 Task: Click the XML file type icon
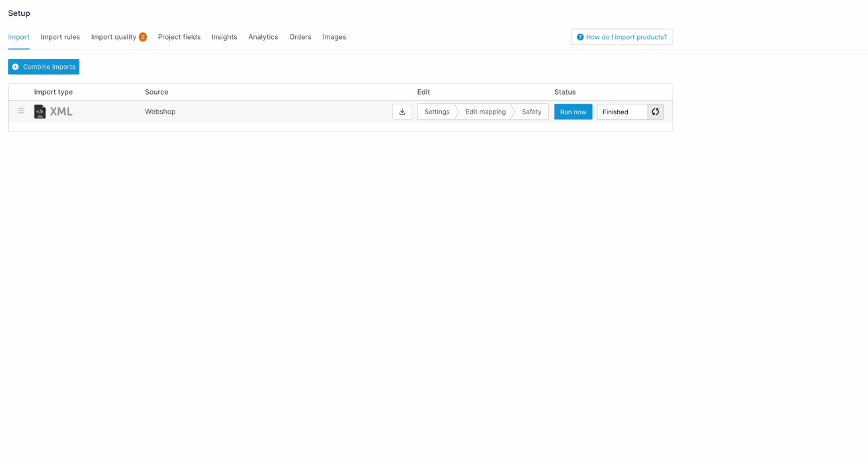(x=40, y=112)
